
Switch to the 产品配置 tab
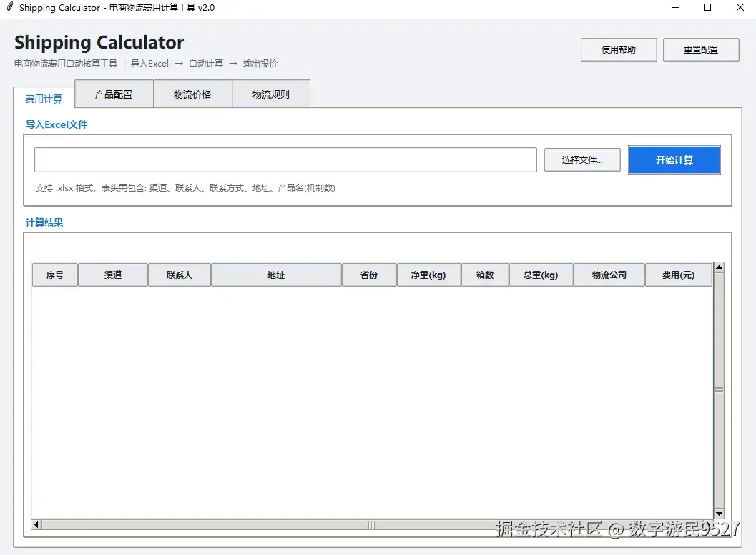click(114, 94)
